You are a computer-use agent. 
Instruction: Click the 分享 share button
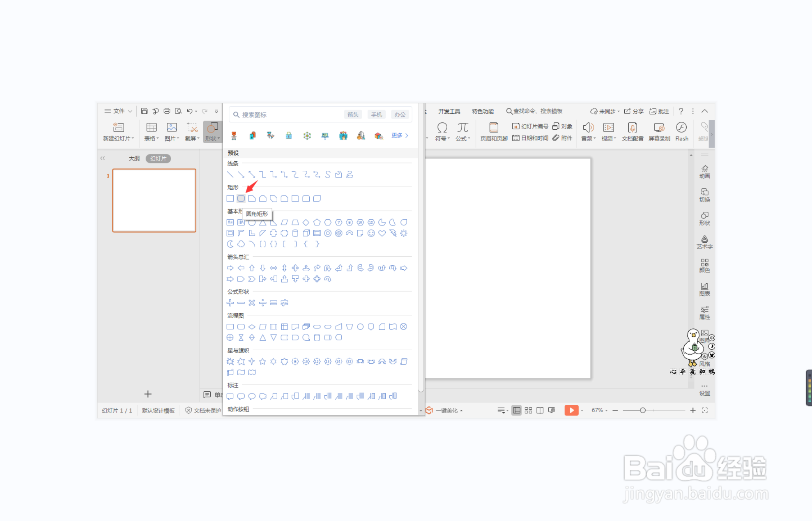pos(634,111)
